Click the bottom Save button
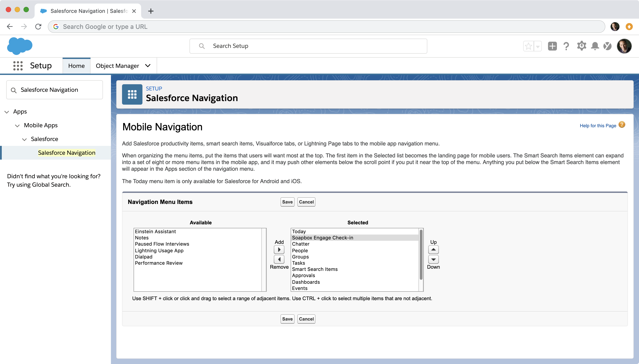Image resolution: width=639 pixels, height=364 pixels. [x=287, y=319]
